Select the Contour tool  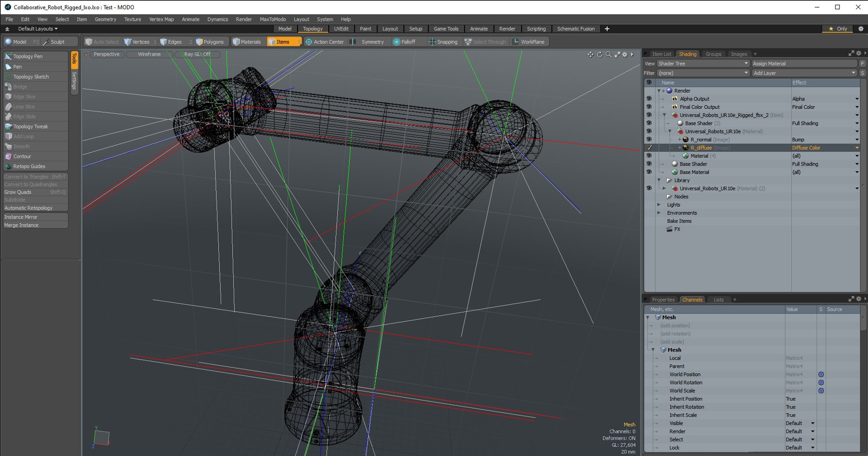(x=35, y=156)
